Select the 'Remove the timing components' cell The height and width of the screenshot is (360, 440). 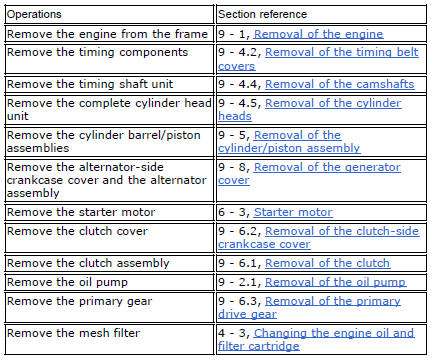pyautogui.click(x=109, y=59)
